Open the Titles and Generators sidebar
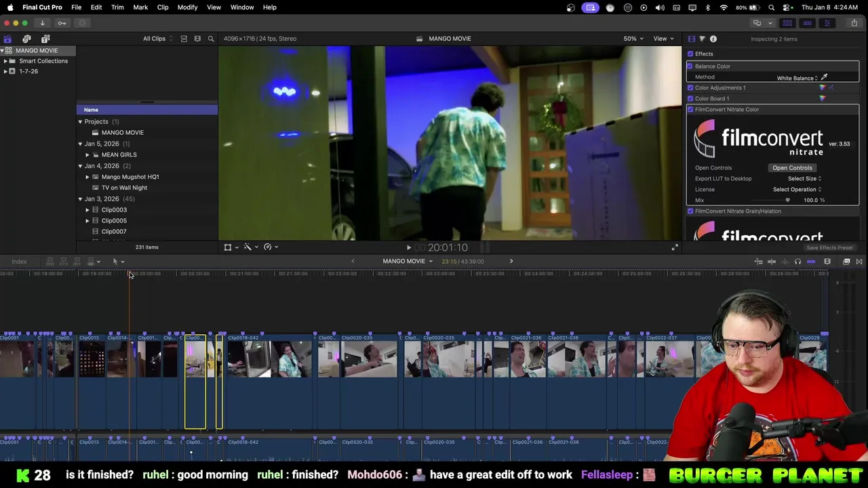 (45, 39)
